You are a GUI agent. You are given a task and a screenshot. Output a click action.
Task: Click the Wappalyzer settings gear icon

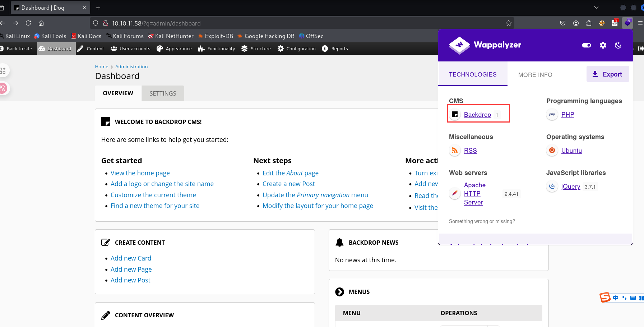pyautogui.click(x=603, y=45)
